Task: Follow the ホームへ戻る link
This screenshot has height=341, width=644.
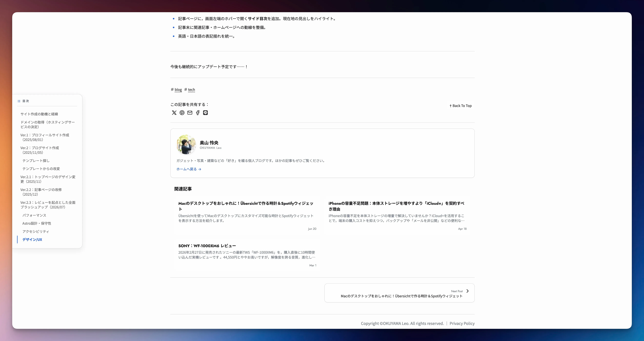Action: (x=189, y=169)
